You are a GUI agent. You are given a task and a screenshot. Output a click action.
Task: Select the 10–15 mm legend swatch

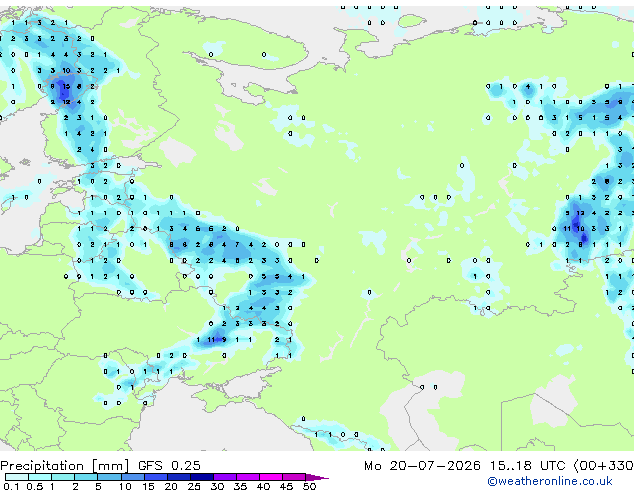(x=133, y=477)
